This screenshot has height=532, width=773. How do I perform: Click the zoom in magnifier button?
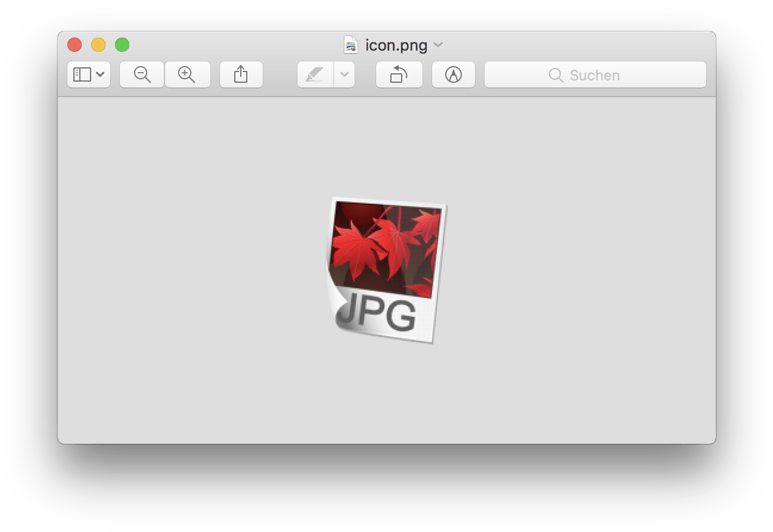coord(187,74)
